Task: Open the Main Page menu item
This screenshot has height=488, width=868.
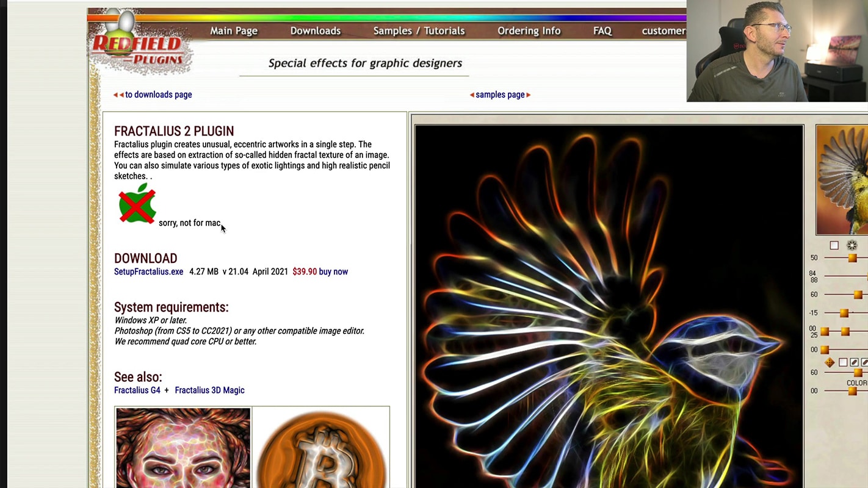Action: tap(234, 30)
